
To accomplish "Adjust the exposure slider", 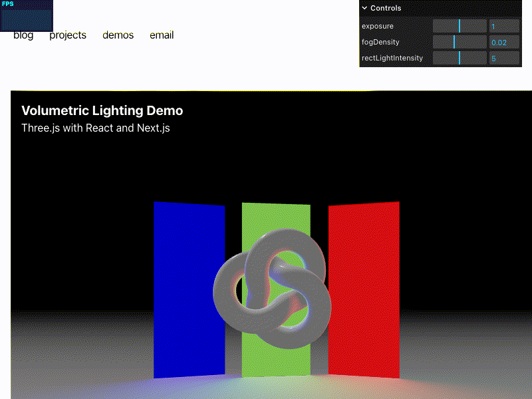I will click(460, 26).
